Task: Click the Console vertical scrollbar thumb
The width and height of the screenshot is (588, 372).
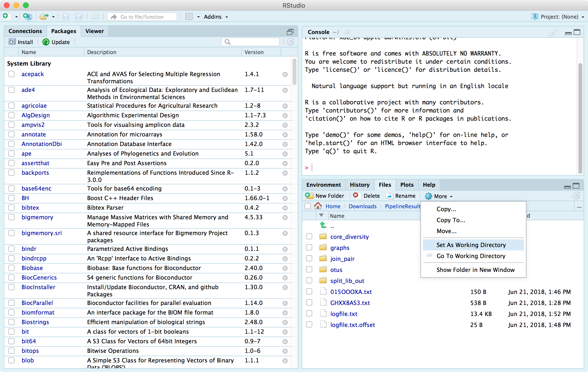Action: (x=580, y=118)
